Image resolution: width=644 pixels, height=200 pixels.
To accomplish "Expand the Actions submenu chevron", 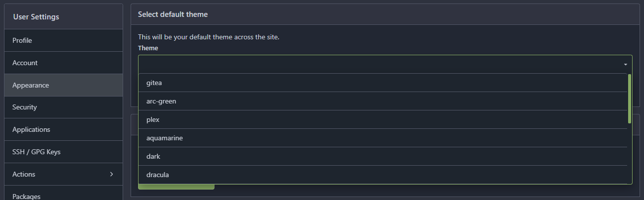I will point(111,174).
